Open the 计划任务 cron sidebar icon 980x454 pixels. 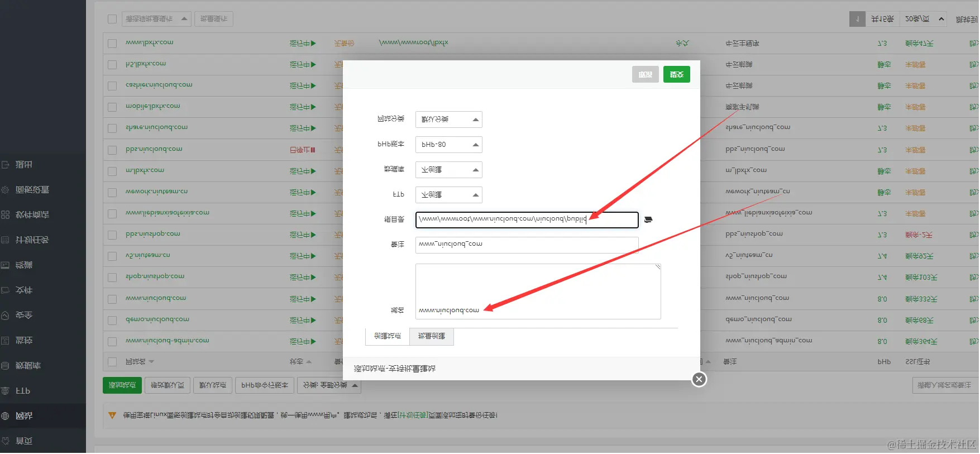(x=5, y=240)
